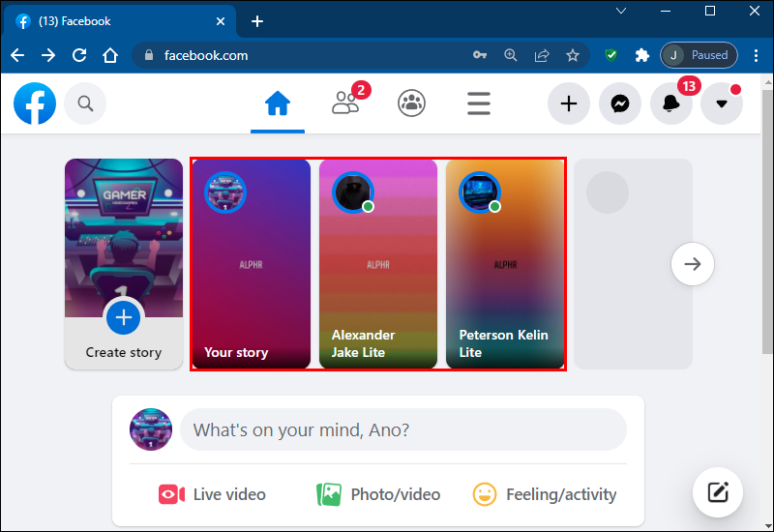The height and width of the screenshot is (532, 774).
Task: Click the plus Create icon in header
Action: point(569,103)
